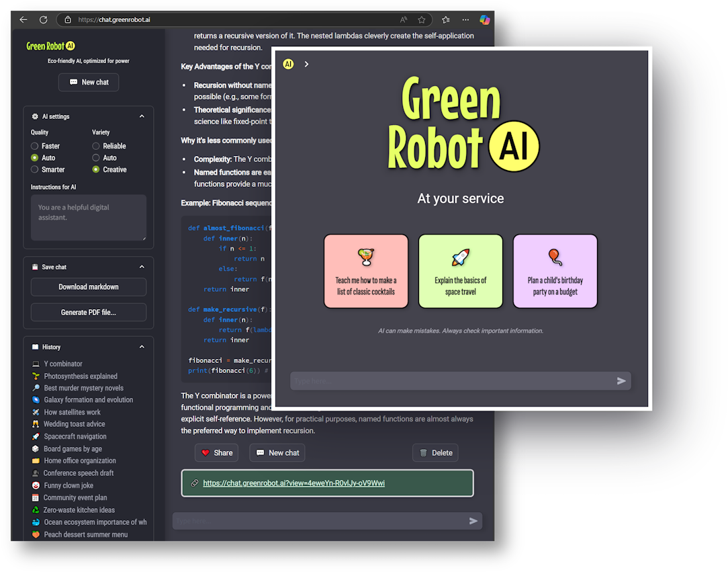Click the Green Robot AI logo in sidebar
Screen dimensions: 728x572
(x=49, y=46)
